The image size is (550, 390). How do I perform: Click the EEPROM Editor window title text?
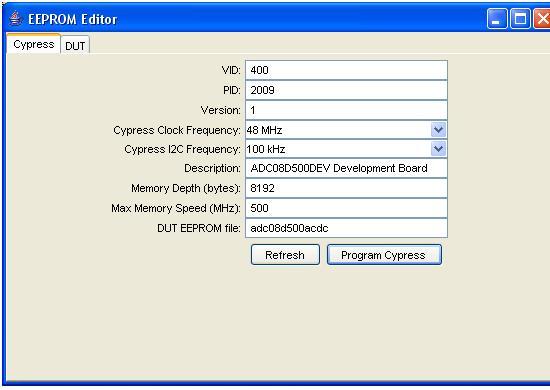click(73, 19)
